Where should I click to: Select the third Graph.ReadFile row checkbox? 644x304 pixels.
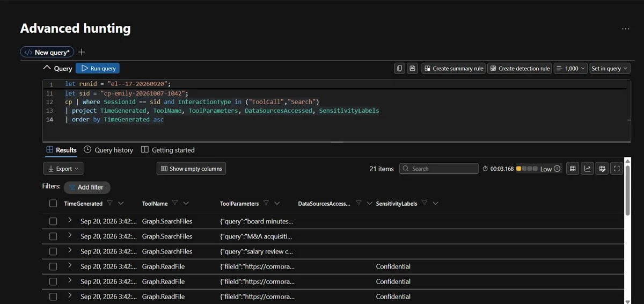tap(53, 296)
